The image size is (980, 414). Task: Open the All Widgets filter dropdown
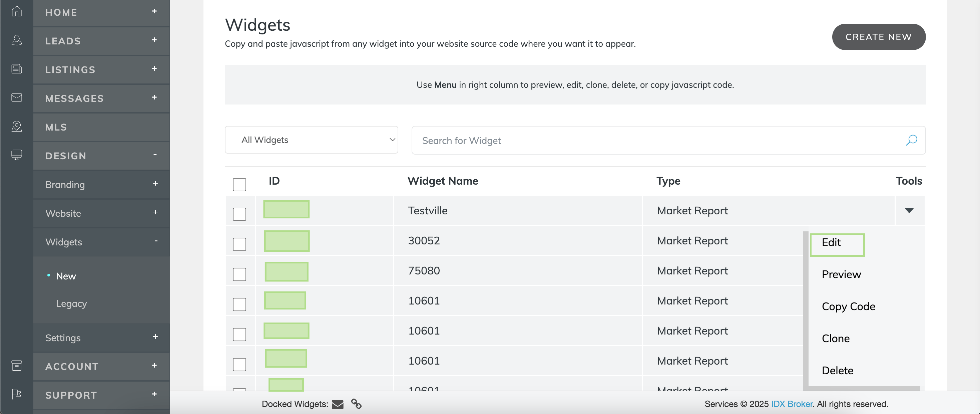coord(311,140)
